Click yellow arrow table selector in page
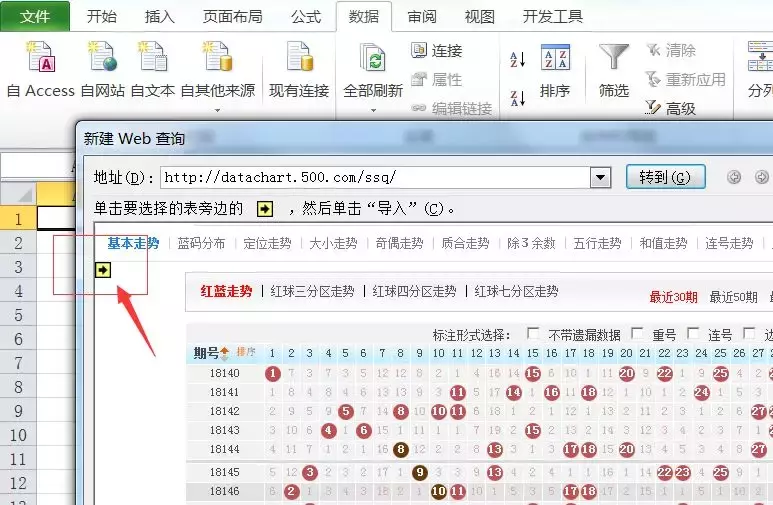 tap(103, 270)
